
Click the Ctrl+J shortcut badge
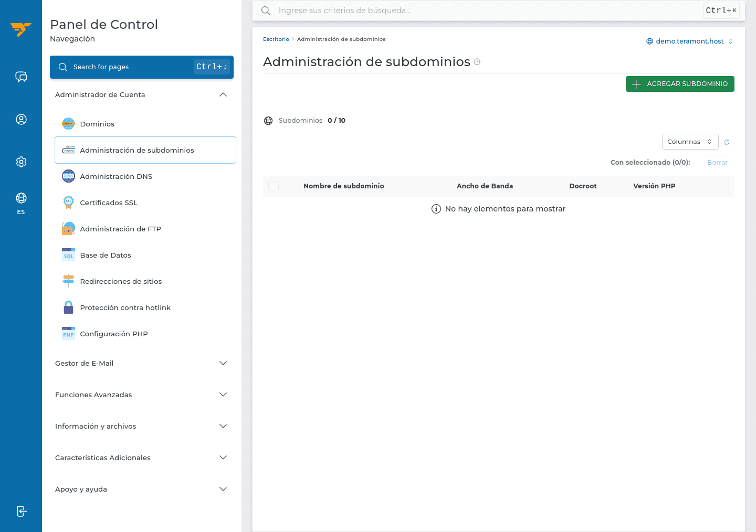[x=212, y=67]
